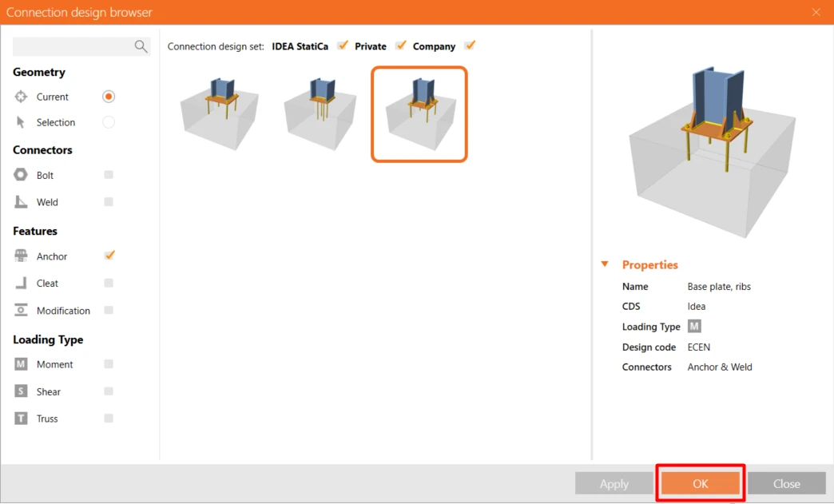Confirm with the OK button

pos(700,484)
